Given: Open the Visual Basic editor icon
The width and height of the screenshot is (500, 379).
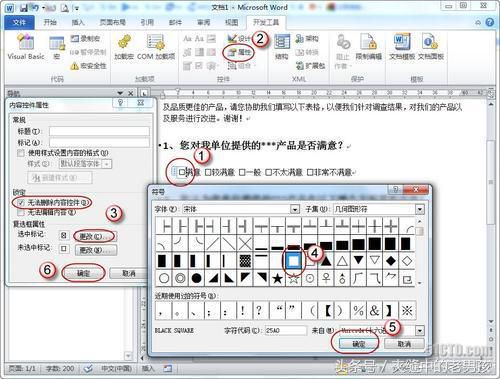Looking at the screenshot, I should coord(26,47).
